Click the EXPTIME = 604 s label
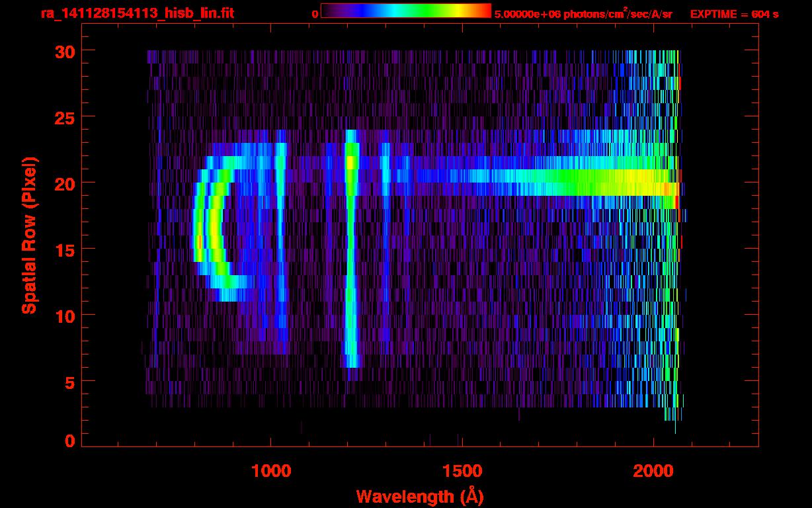The width and height of the screenshot is (812, 508). pyautogui.click(x=734, y=14)
